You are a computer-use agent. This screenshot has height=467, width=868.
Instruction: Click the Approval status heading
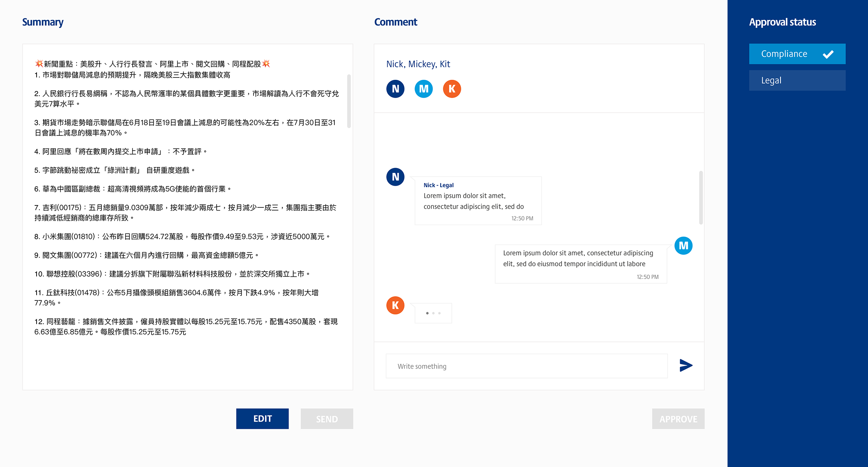pos(782,22)
